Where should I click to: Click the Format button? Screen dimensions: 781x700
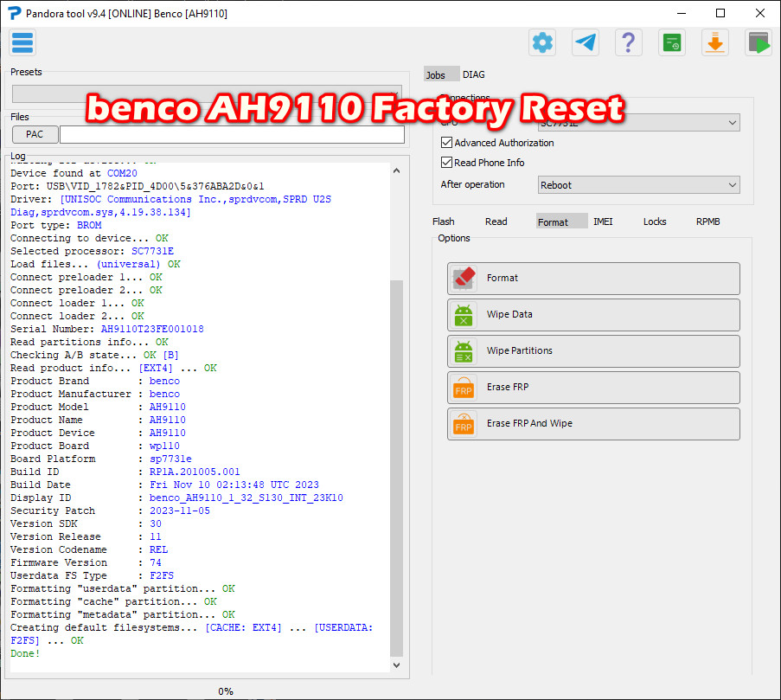click(x=593, y=279)
